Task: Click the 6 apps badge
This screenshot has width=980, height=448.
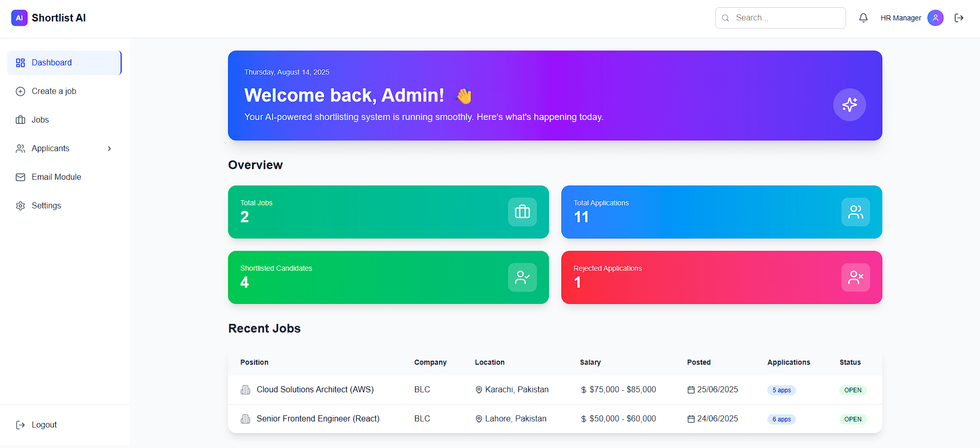Action: 781,419
